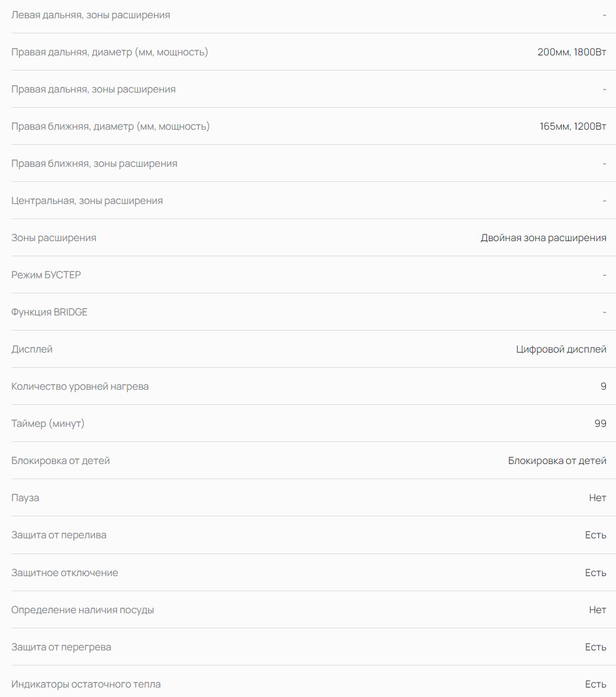
Task: Select the 'Защитное отключение' label
Action: [65, 572]
